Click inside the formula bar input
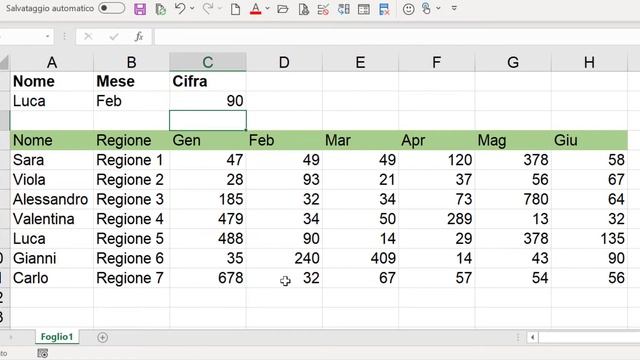 397,37
